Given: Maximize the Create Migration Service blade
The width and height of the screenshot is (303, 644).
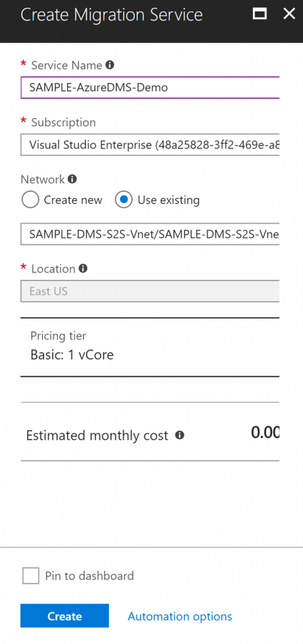Looking at the screenshot, I should click(259, 14).
